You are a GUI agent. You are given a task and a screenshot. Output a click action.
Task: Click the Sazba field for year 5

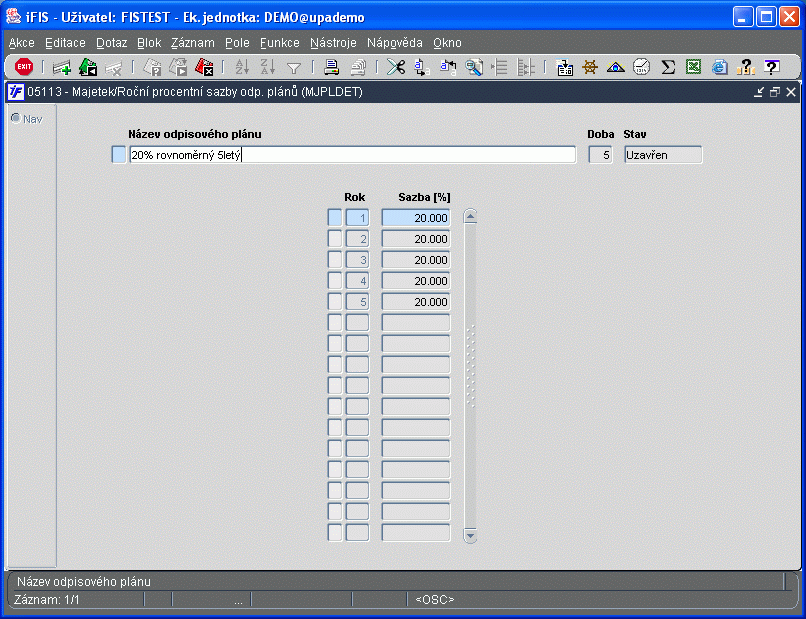416,302
